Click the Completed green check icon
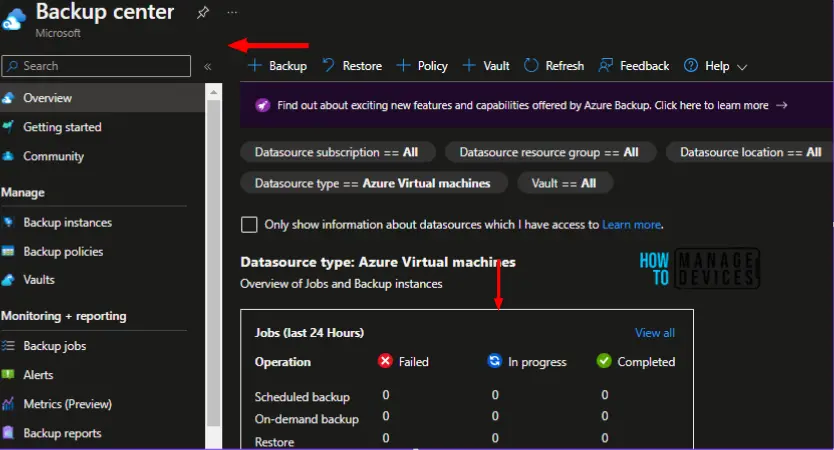 click(604, 361)
